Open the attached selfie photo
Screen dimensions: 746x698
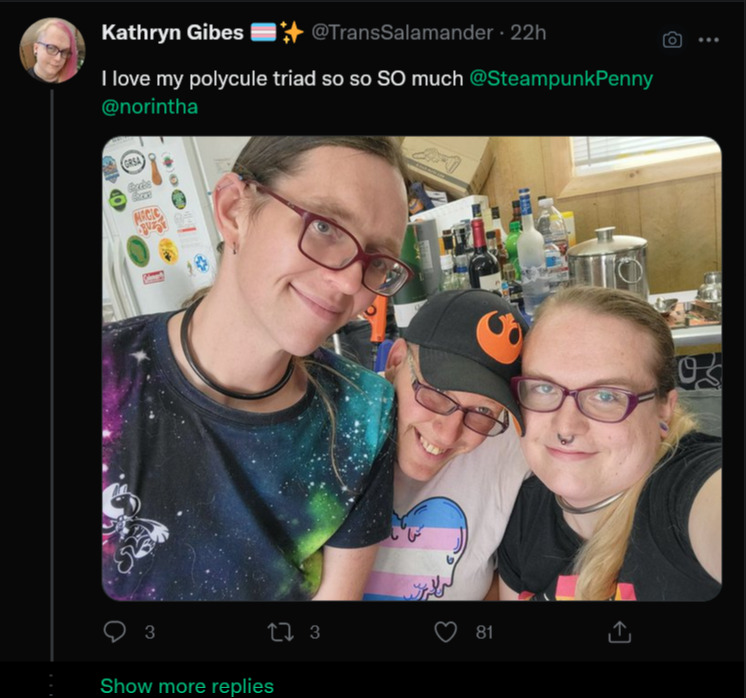pyautogui.click(x=412, y=369)
